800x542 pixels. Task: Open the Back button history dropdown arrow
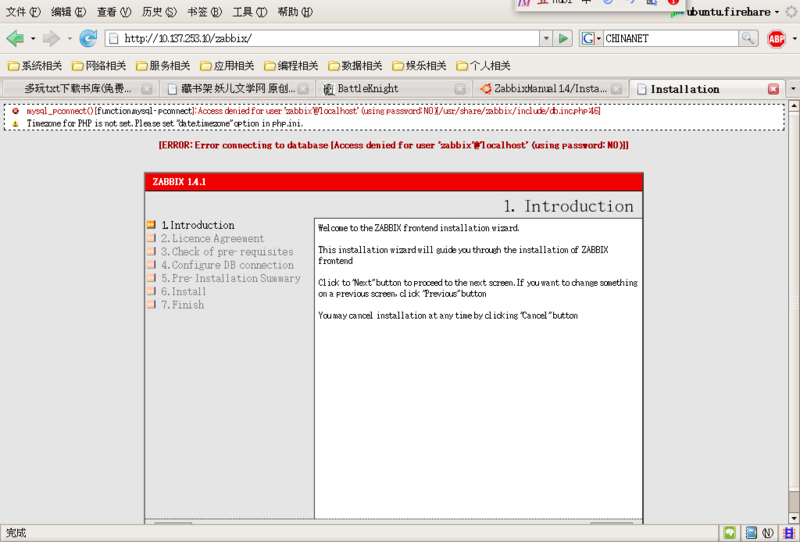33,39
